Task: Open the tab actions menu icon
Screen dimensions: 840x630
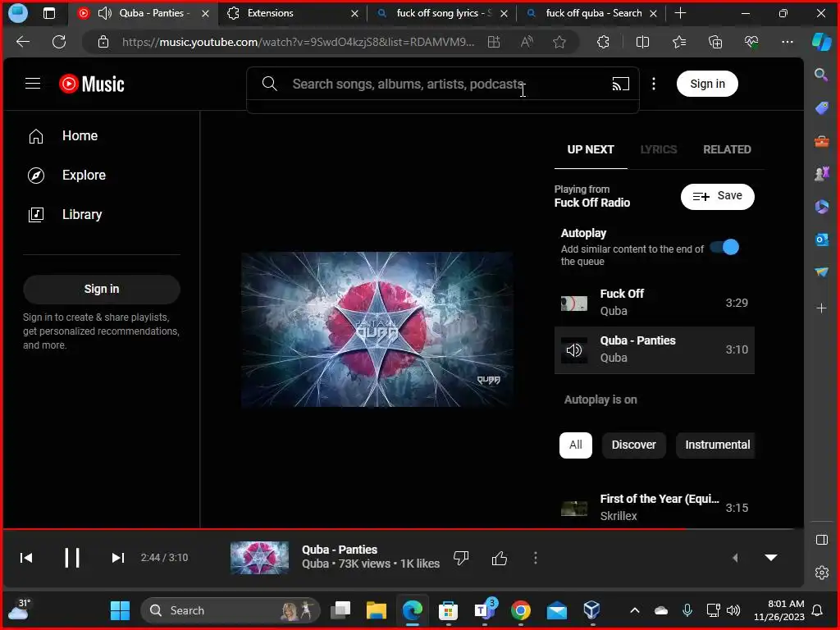Action: (48, 13)
